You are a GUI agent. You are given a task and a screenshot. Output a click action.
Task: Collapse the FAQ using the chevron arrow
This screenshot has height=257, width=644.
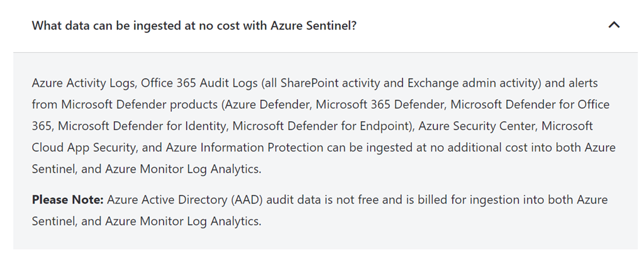(x=614, y=26)
